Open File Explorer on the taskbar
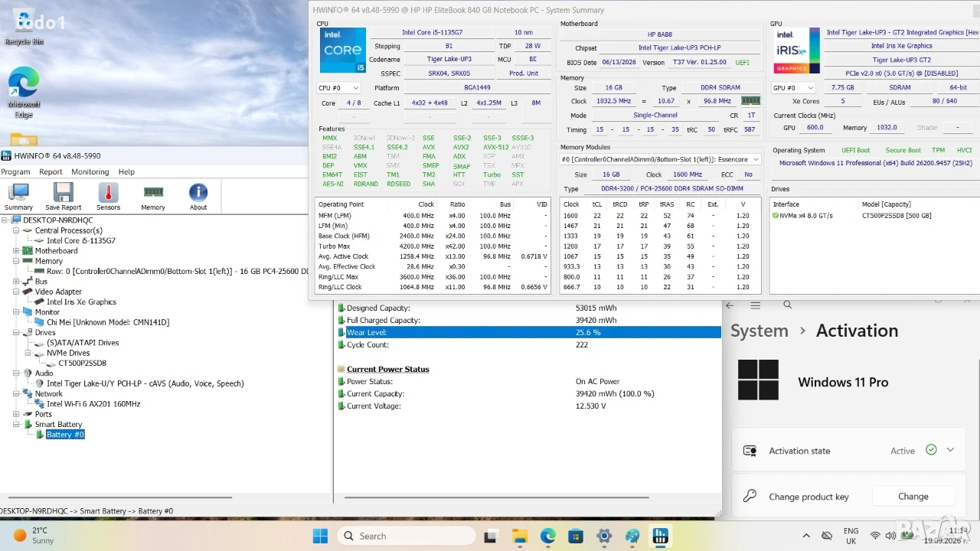Screen dimensions: 980x551 coord(520,536)
